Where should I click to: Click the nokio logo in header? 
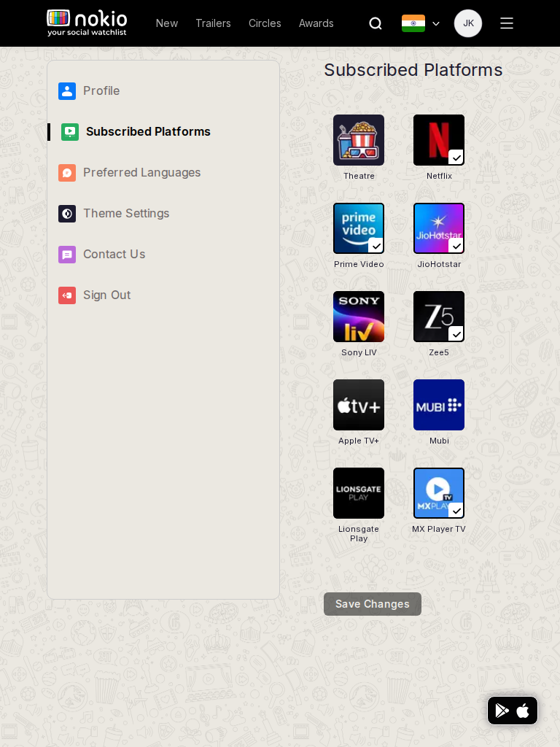(x=87, y=23)
